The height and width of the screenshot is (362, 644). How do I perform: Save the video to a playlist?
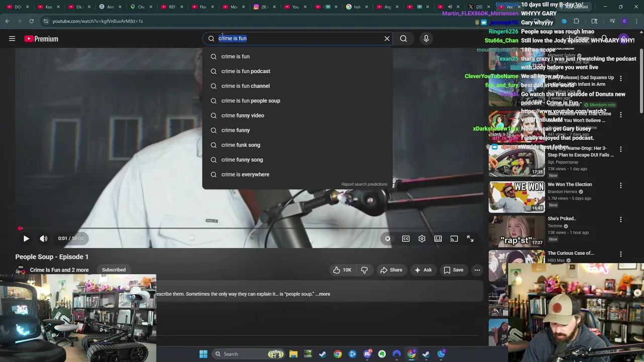pos(453,270)
